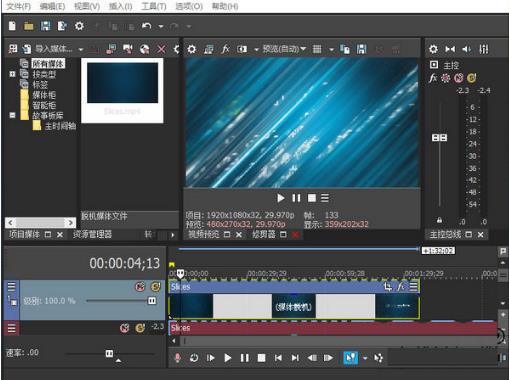This screenshot has height=380, width=509.
Task: Expand the 按类型 tree node
Action: 12,74
